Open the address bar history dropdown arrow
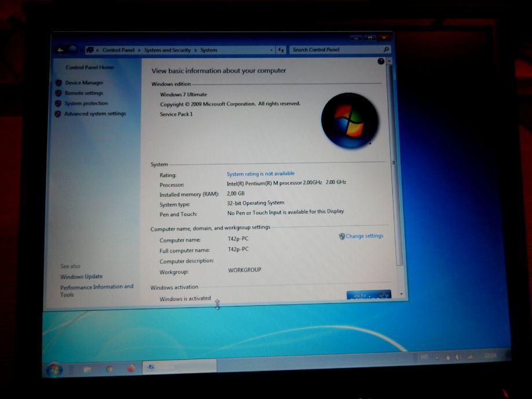 271,50
